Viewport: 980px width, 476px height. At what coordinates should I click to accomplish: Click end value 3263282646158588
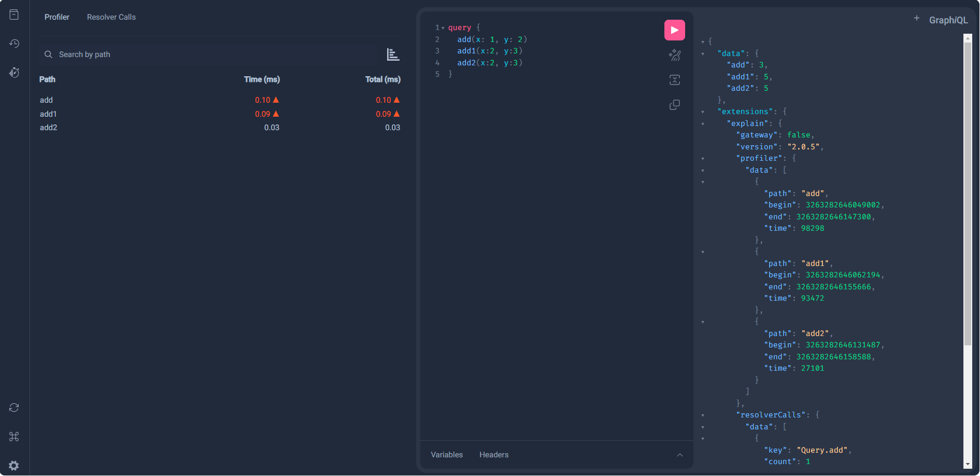pos(833,357)
